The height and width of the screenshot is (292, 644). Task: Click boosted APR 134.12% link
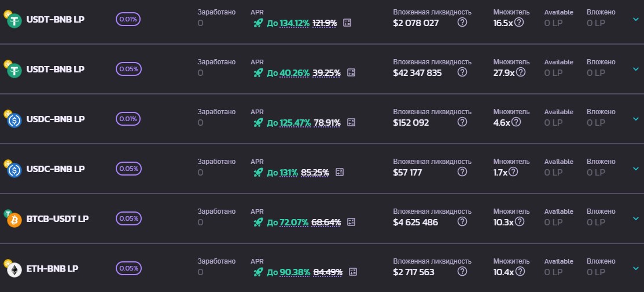tap(295, 23)
